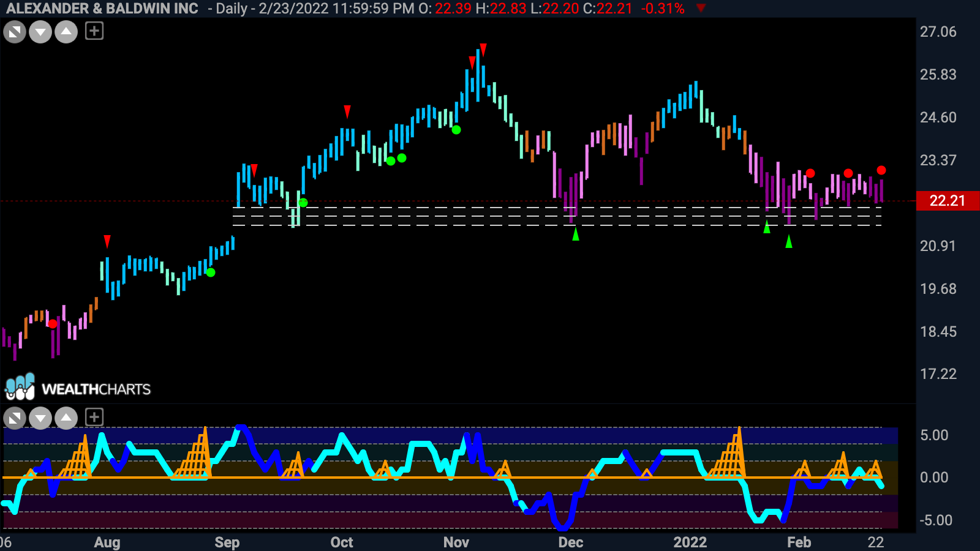Image resolution: width=980 pixels, height=551 pixels.
Task: Click the 17.22 price axis label
Action: [938, 374]
